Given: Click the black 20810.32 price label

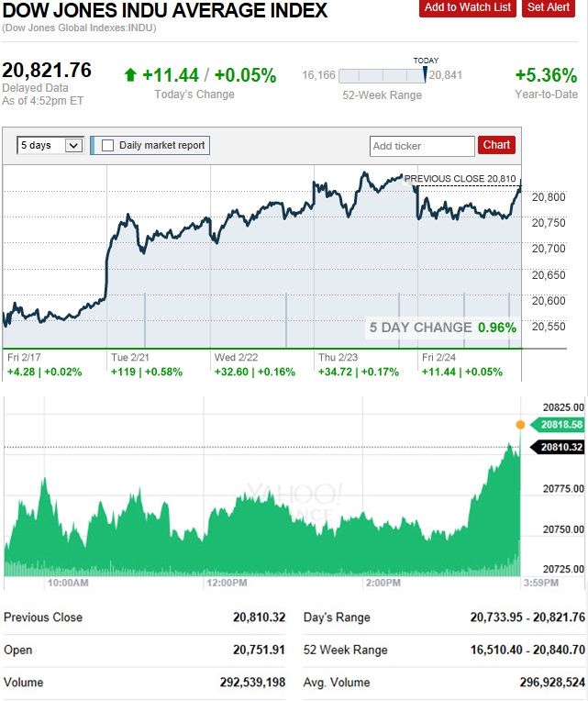Looking at the screenshot, I should tap(557, 447).
